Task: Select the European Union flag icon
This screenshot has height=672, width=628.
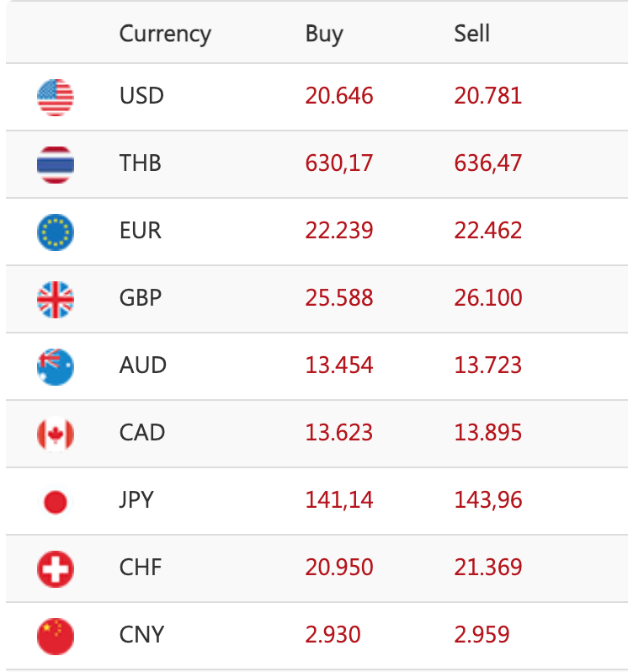Action: (x=56, y=232)
